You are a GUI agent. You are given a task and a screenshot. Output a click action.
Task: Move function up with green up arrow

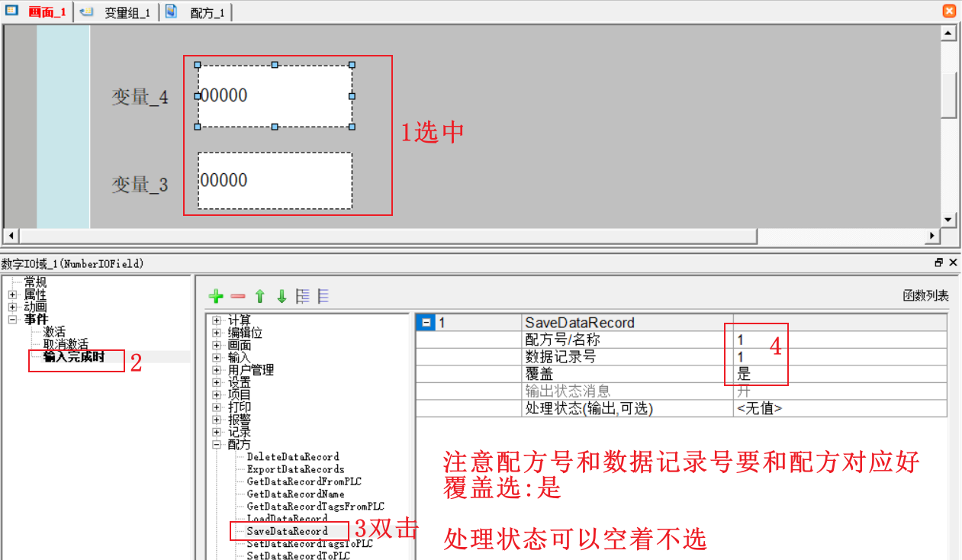(260, 297)
